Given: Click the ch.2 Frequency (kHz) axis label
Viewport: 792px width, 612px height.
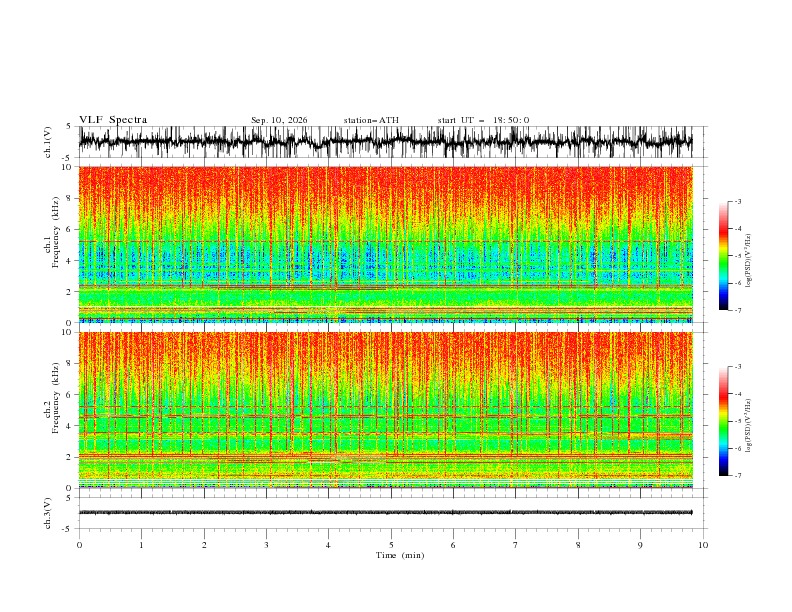Looking at the screenshot, I should point(51,410).
